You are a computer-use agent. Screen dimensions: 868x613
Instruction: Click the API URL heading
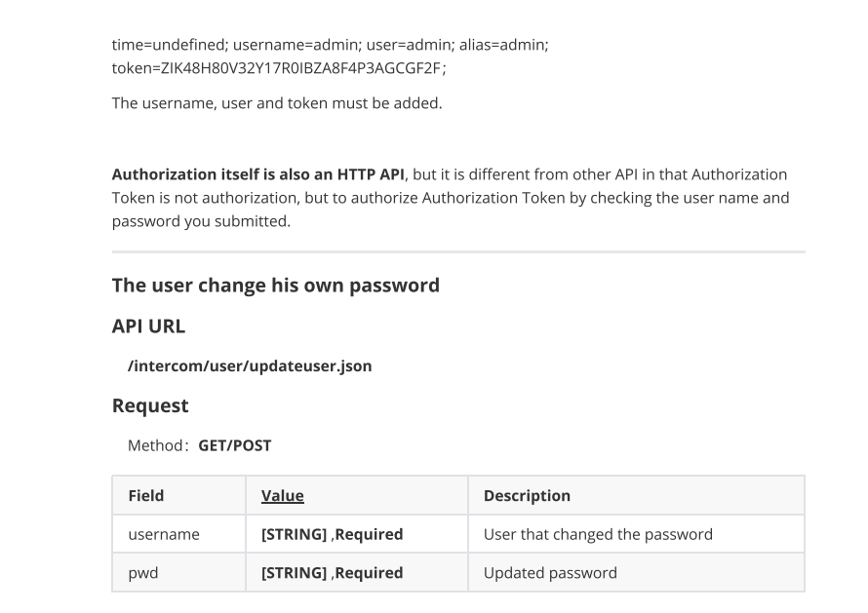[148, 326]
